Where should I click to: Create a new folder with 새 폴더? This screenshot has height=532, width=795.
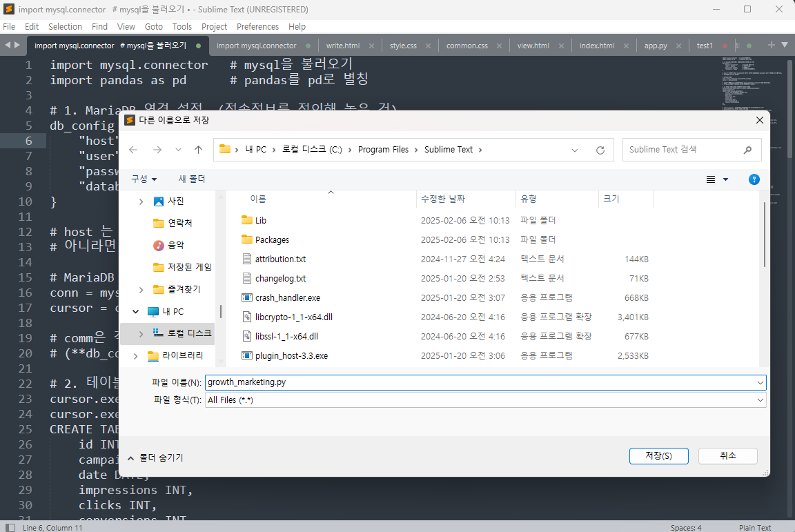point(192,179)
